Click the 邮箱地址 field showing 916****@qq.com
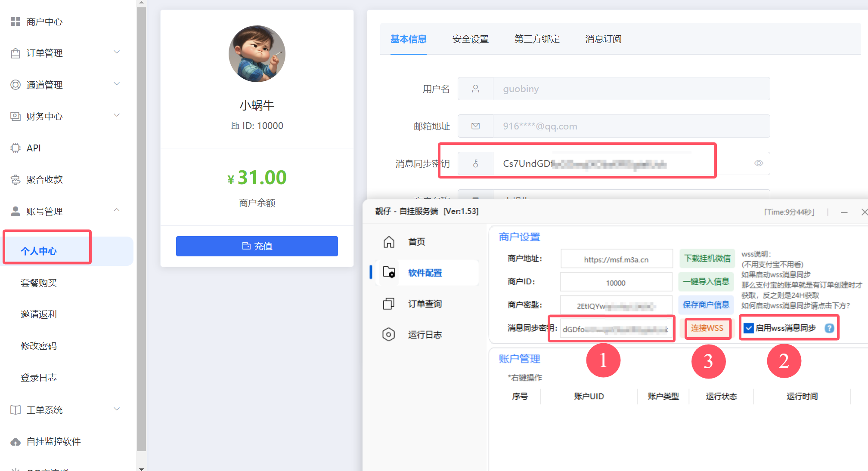 click(631, 126)
